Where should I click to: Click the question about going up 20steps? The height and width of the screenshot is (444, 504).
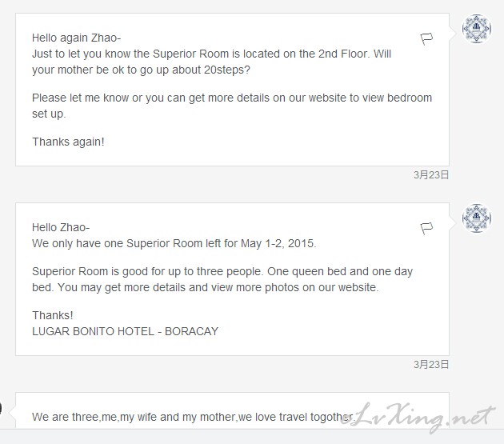pyautogui.click(x=141, y=70)
